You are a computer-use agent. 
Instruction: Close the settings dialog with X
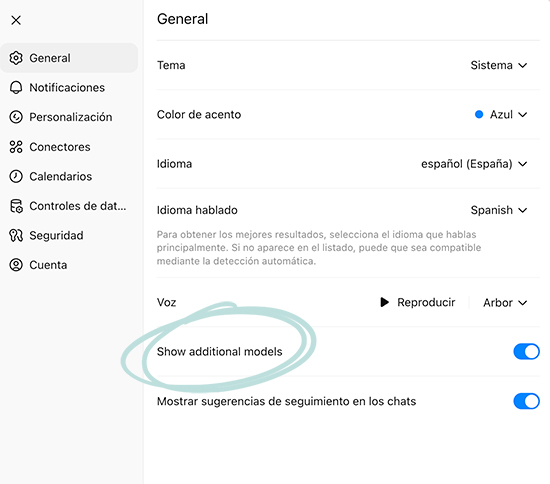(x=16, y=20)
